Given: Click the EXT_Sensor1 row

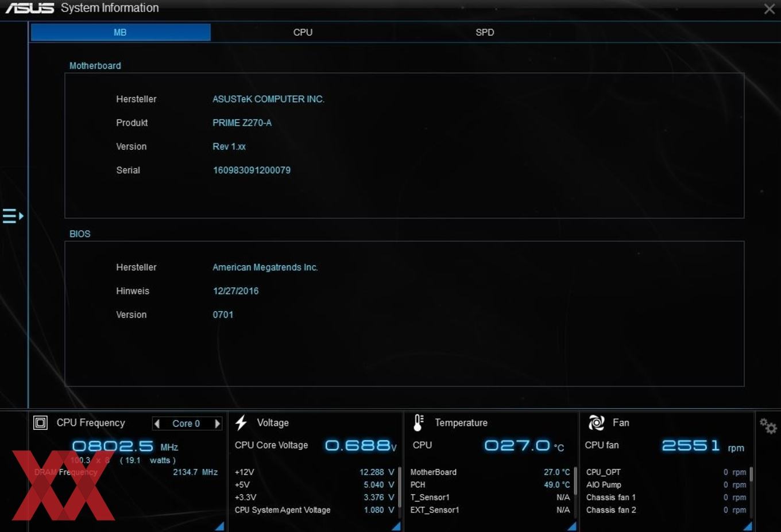Looking at the screenshot, I should [490, 510].
